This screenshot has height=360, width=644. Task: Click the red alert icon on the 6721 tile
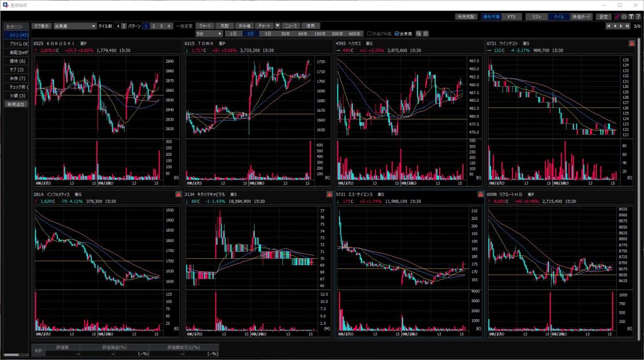click(631, 43)
